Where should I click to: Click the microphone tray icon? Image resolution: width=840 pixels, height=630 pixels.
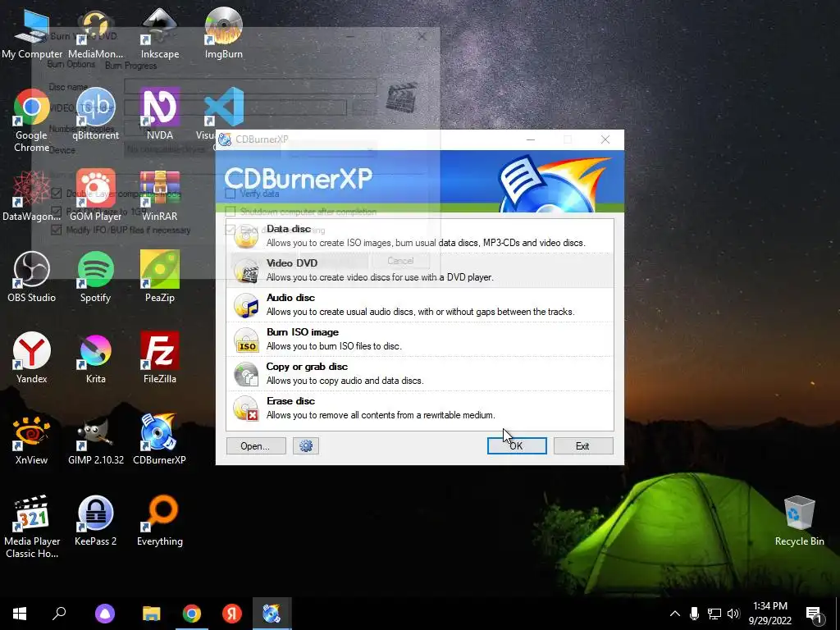(694, 614)
